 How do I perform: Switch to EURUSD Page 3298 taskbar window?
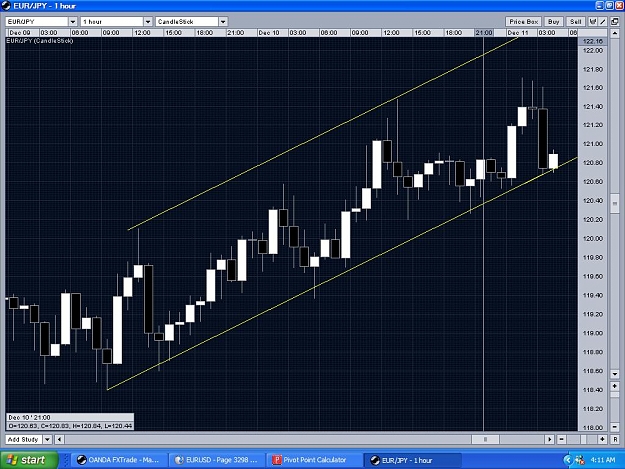(x=216, y=460)
